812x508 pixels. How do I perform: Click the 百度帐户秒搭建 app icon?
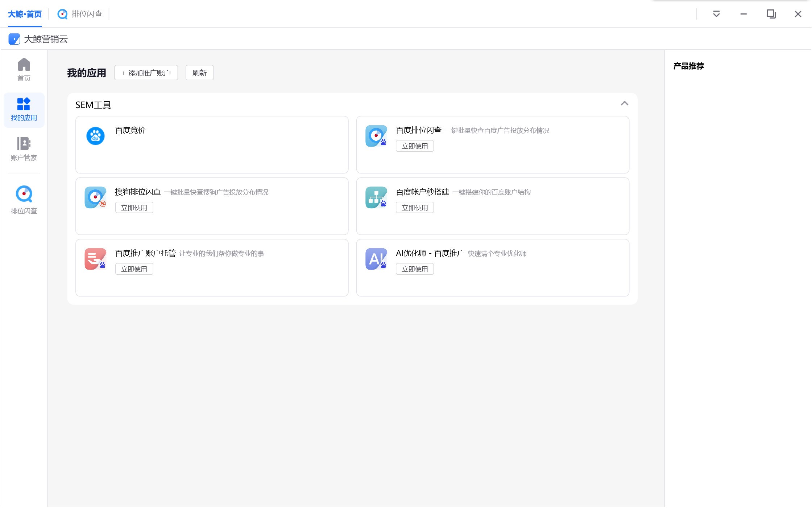pyautogui.click(x=376, y=197)
